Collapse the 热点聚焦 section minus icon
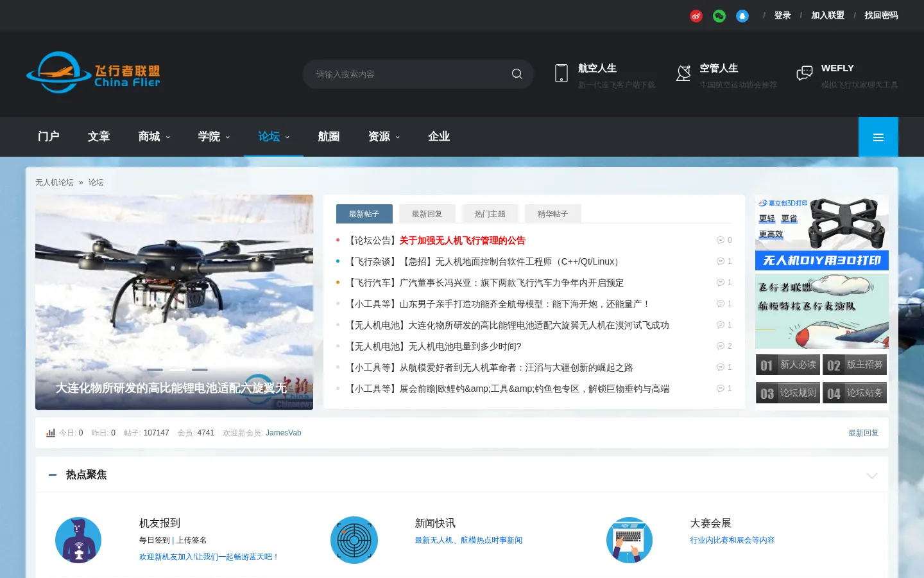The height and width of the screenshot is (578, 924). (x=53, y=475)
